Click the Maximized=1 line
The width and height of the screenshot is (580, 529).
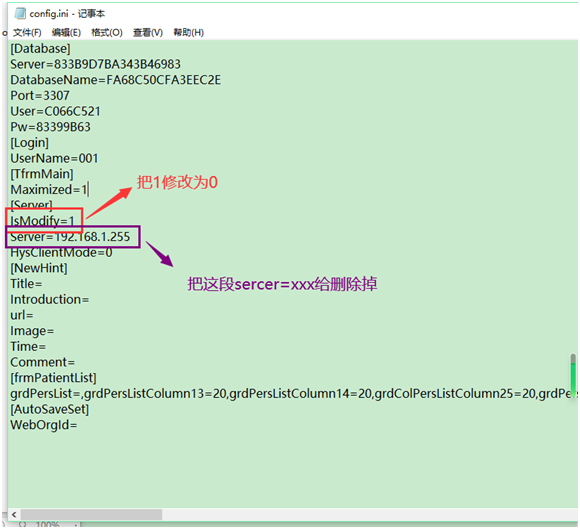click(48, 190)
